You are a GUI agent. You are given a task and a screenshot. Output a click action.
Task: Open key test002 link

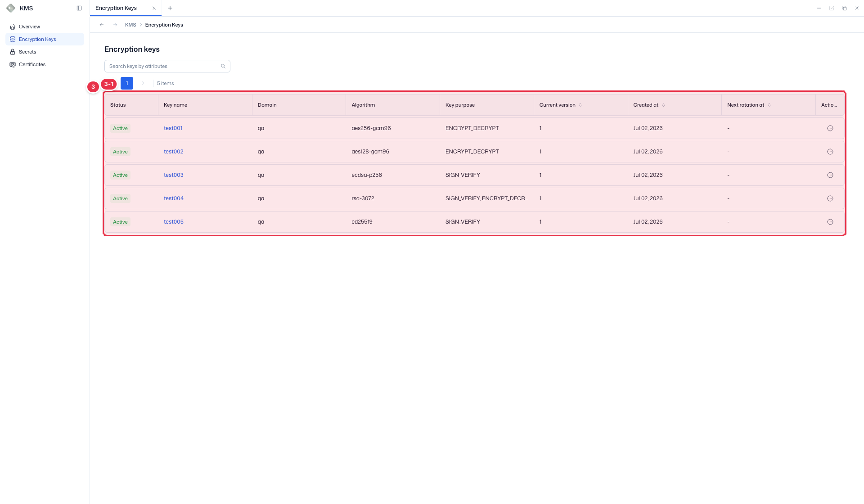coord(174,152)
